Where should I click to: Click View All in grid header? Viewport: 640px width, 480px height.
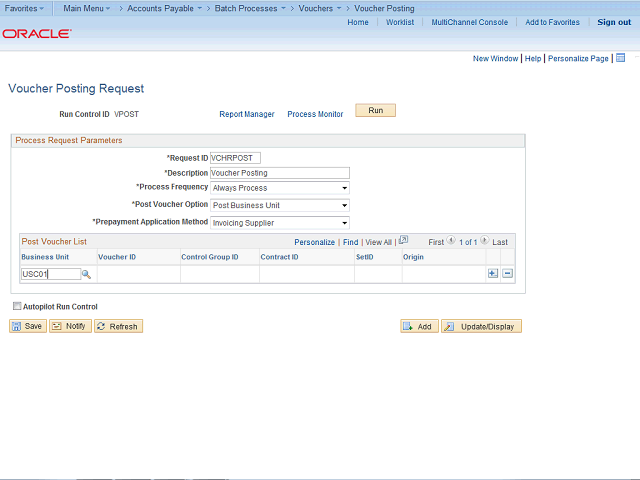click(378, 242)
